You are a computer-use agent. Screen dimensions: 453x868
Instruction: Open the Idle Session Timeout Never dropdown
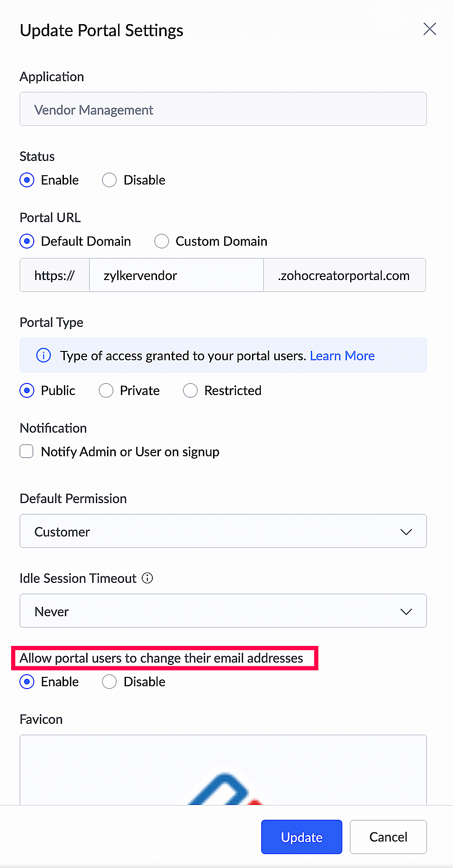(x=223, y=611)
